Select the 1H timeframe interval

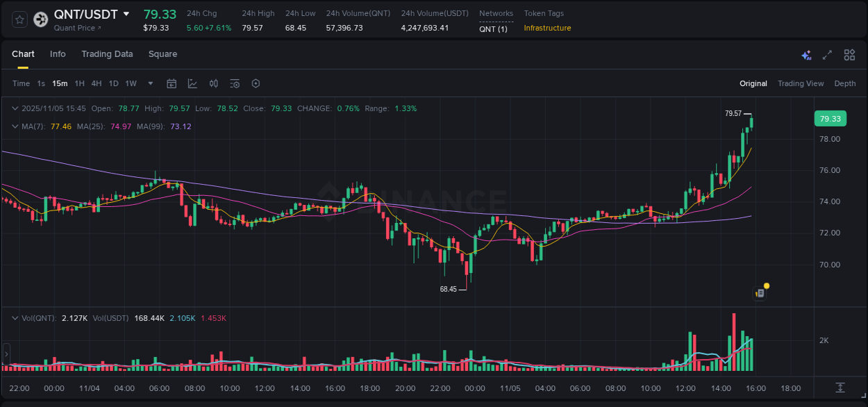[79, 83]
